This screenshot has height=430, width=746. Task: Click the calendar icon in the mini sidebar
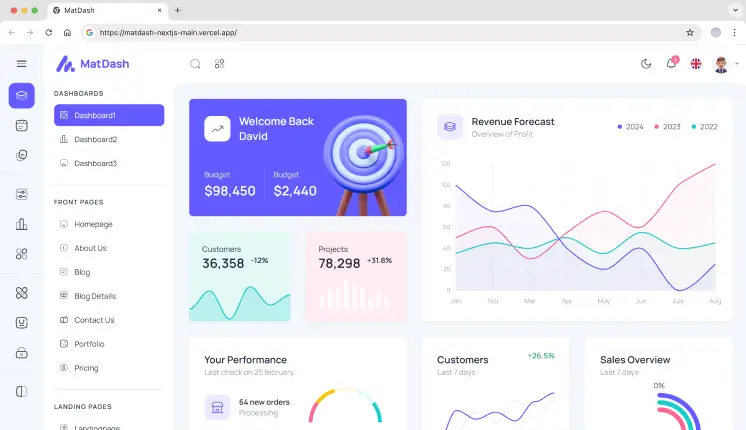[21, 125]
